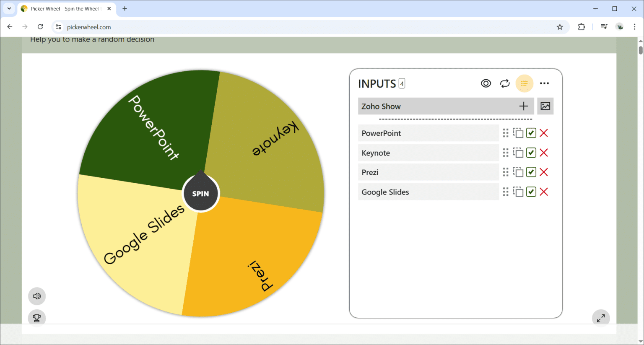
Task: Click the fullscreen expand icon
Action: (601, 318)
